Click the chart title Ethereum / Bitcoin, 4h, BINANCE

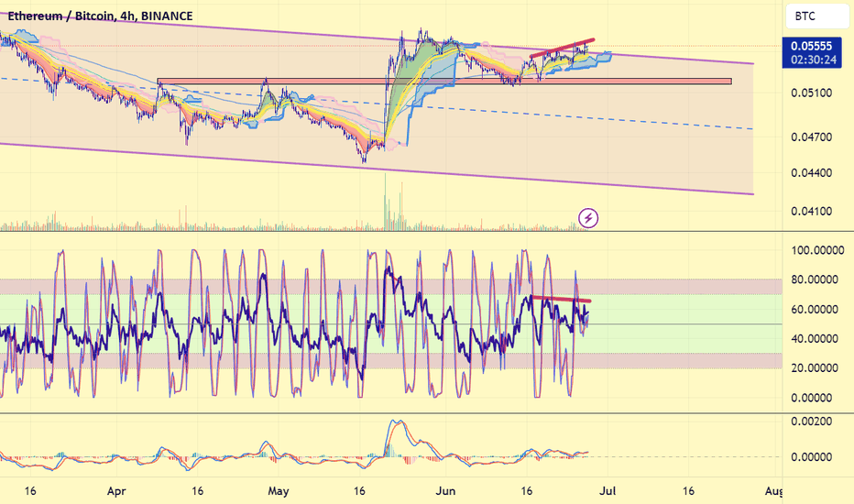100,16
